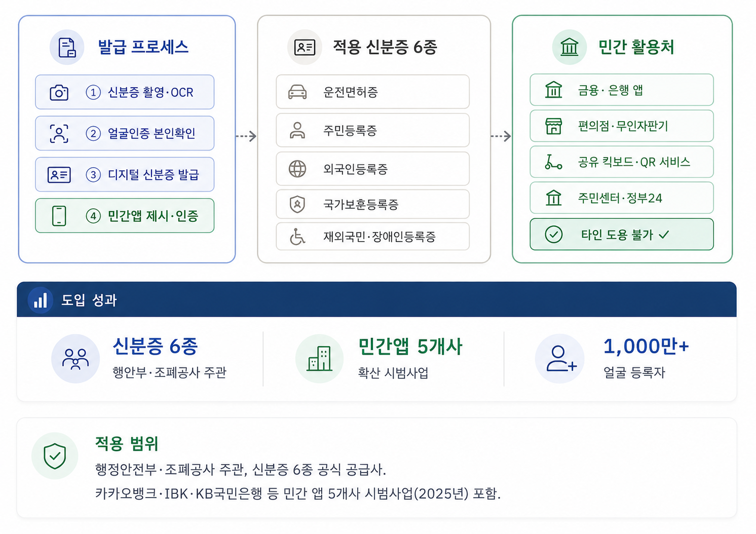
Task: Click the add-user icon beside 1,000만+
Action: pyautogui.click(x=560, y=359)
